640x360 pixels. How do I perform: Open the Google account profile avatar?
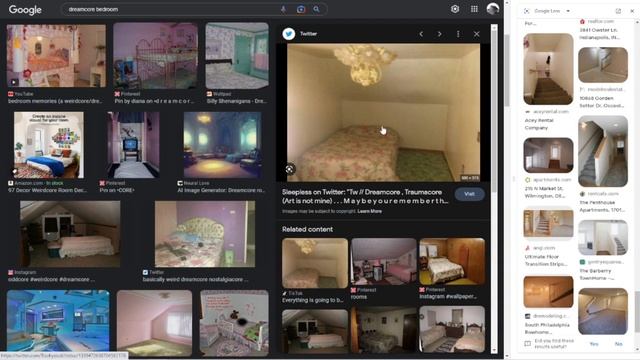493,9
